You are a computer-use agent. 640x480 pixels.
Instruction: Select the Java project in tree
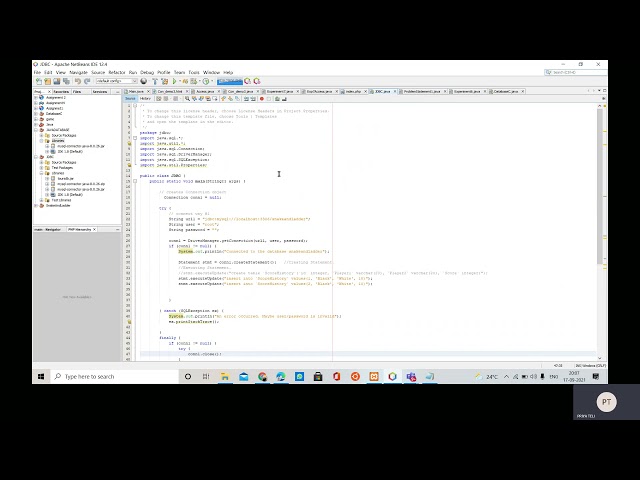(x=49, y=124)
